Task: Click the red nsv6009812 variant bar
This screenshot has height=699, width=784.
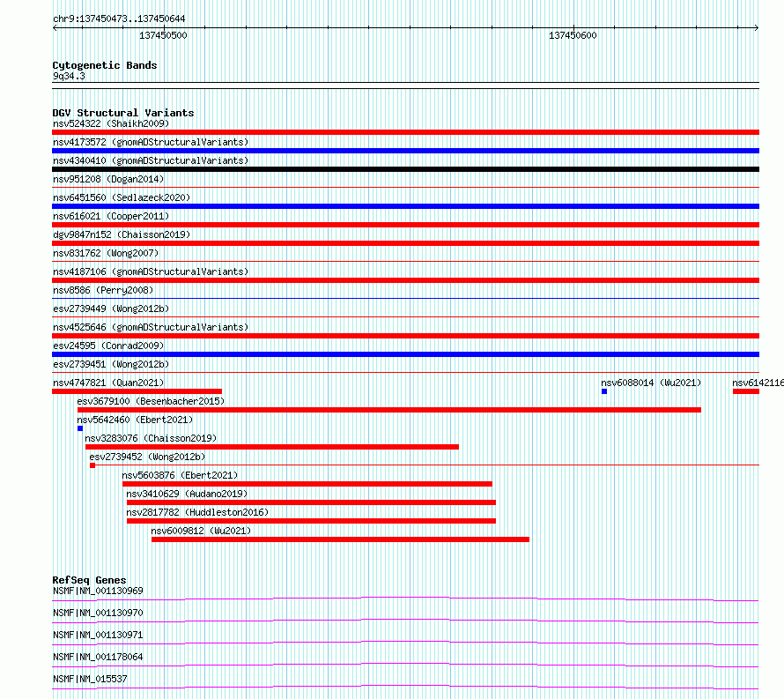Action: pyautogui.click(x=341, y=539)
